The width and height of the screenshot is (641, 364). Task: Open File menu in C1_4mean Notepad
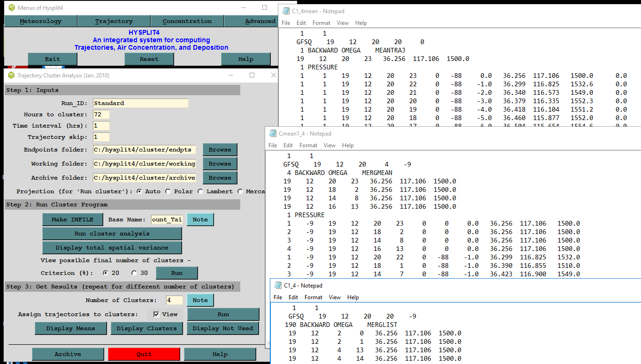[x=286, y=23]
